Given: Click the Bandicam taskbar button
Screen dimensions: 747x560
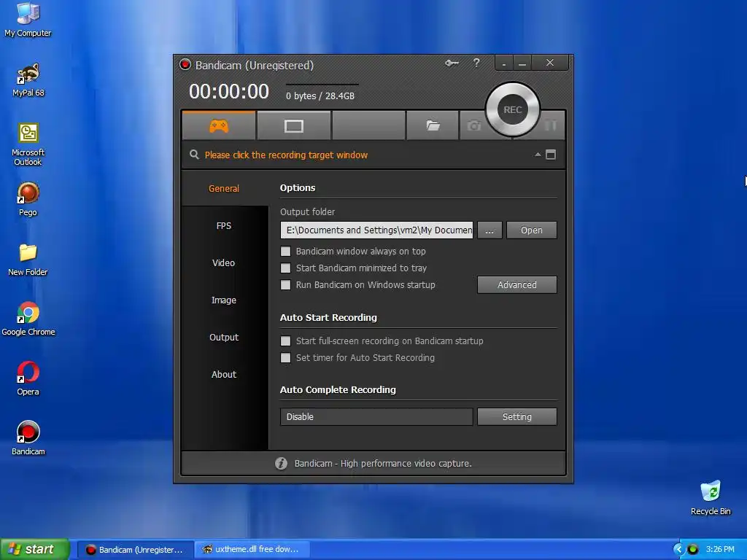Looking at the screenshot, I should [x=135, y=550].
